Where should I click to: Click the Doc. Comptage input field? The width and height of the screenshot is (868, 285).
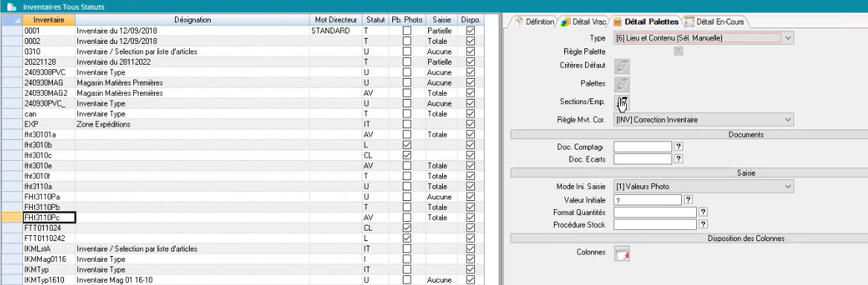[642, 147]
